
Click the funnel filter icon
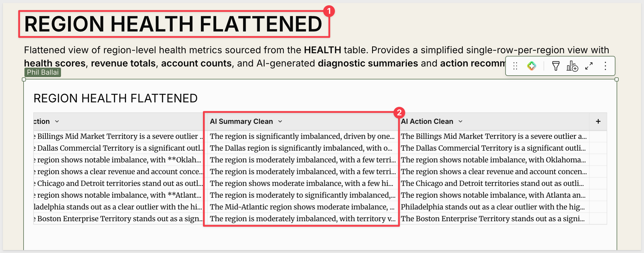pyautogui.click(x=556, y=66)
